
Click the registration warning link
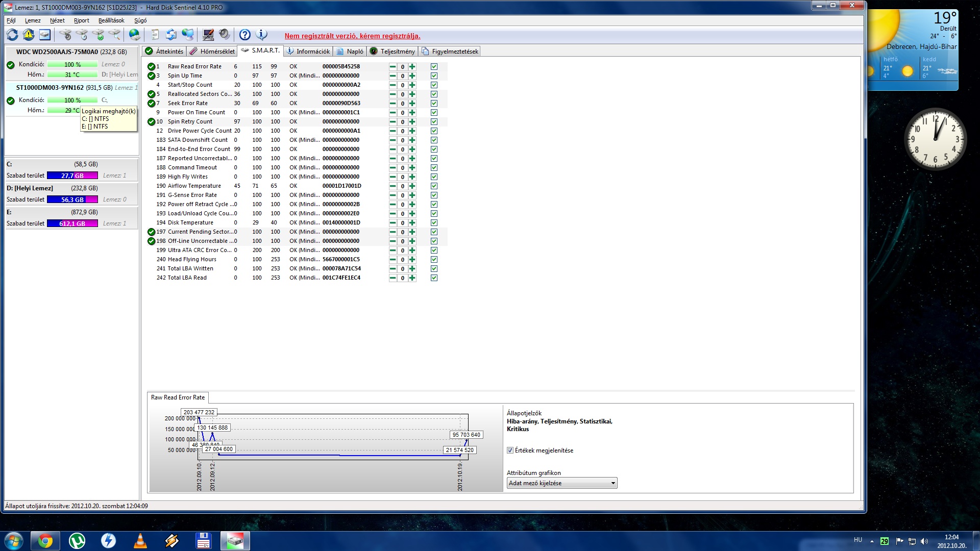[352, 36]
